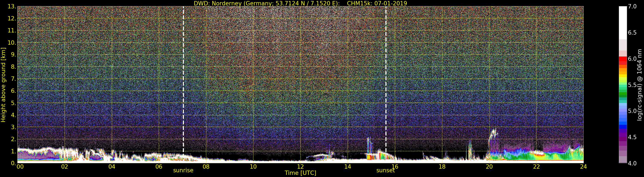Click the 'Time [UTC]' axis label
This screenshot has height=177, width=644.
tap(300, 173)
